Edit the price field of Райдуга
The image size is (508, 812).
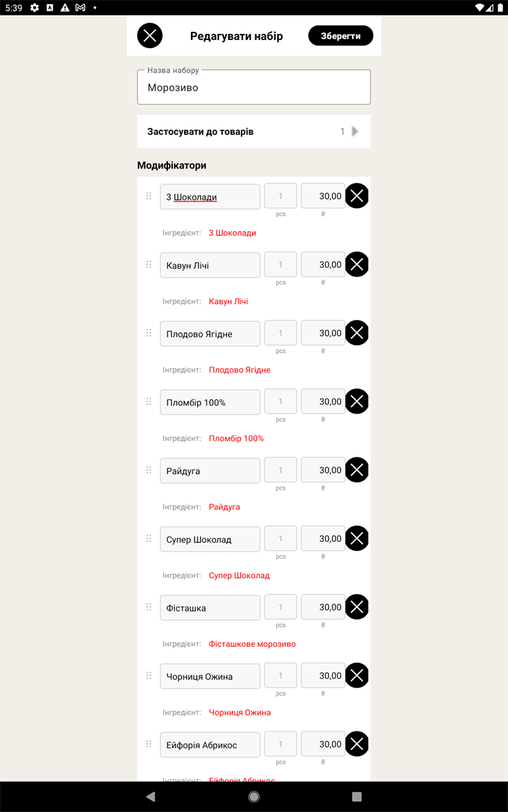tap(323, 470)
